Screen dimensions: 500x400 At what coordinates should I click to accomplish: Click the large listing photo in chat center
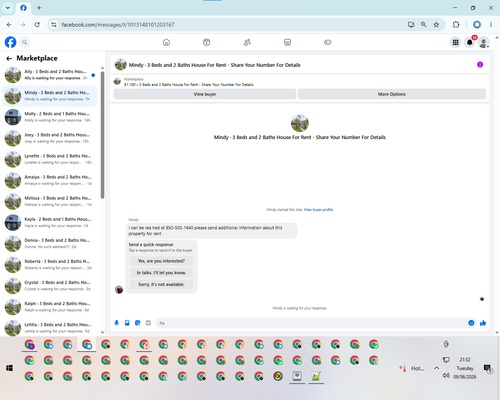(x=300, y=123)
